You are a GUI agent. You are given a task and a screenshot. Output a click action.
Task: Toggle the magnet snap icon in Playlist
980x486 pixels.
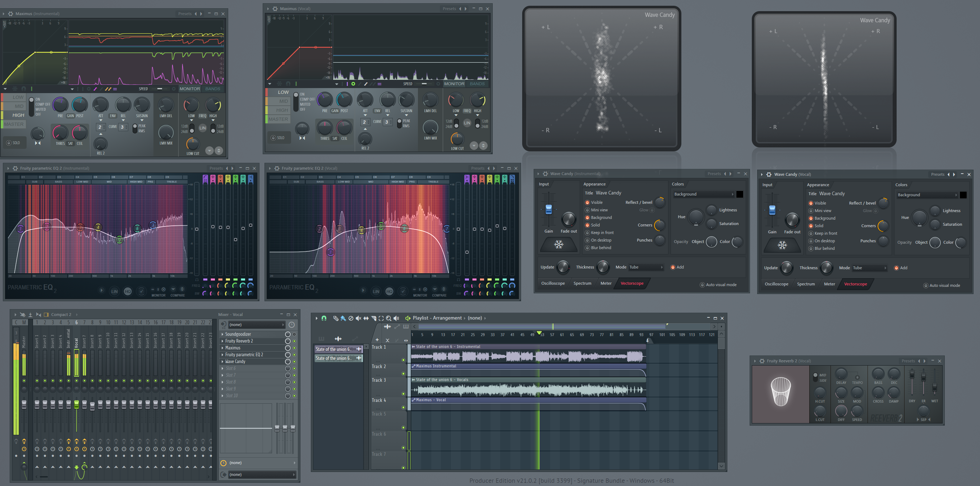(324, 318)
